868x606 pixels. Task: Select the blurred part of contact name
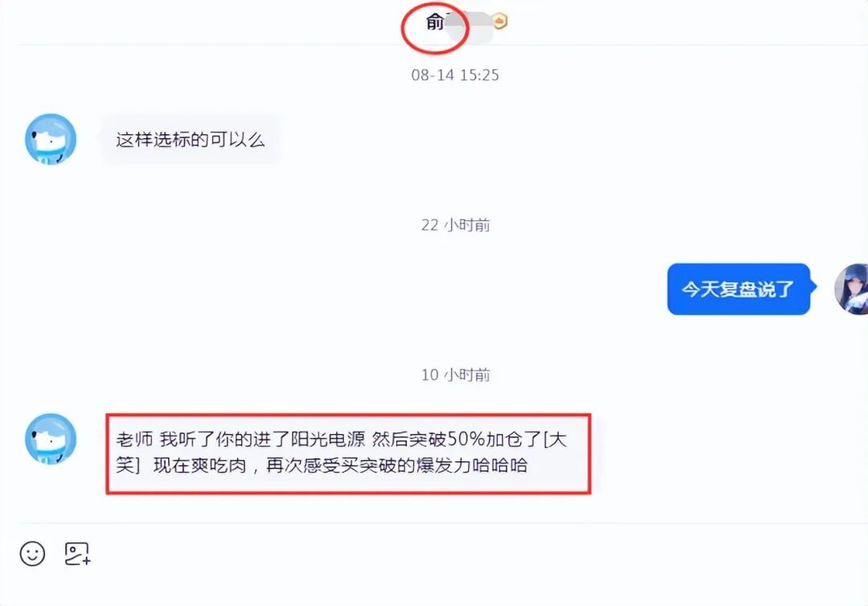(x=468, y=25)
